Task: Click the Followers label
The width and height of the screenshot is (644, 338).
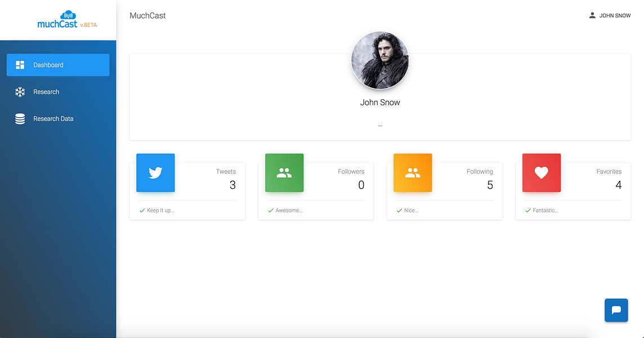Action: (351, 171)
